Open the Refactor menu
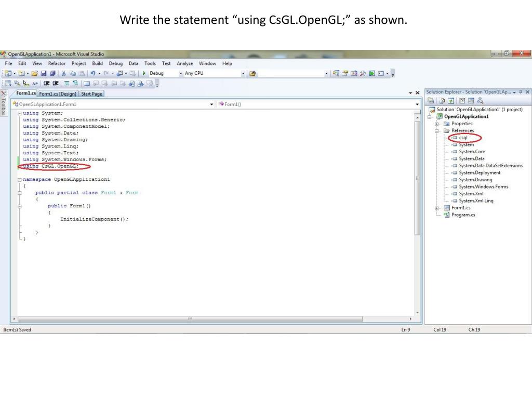Image resolution: width=532 pixels, height=399 pixels. point(57,63)
